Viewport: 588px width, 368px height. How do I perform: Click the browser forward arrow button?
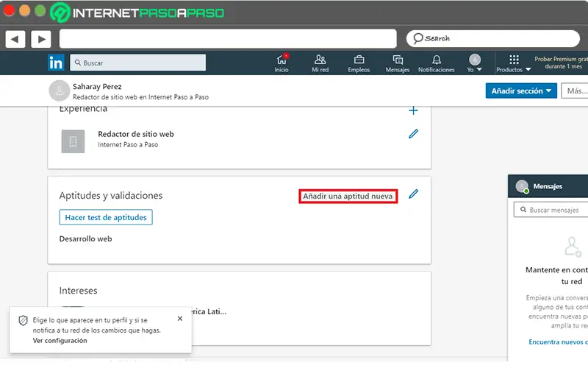[x=41, y=39]
